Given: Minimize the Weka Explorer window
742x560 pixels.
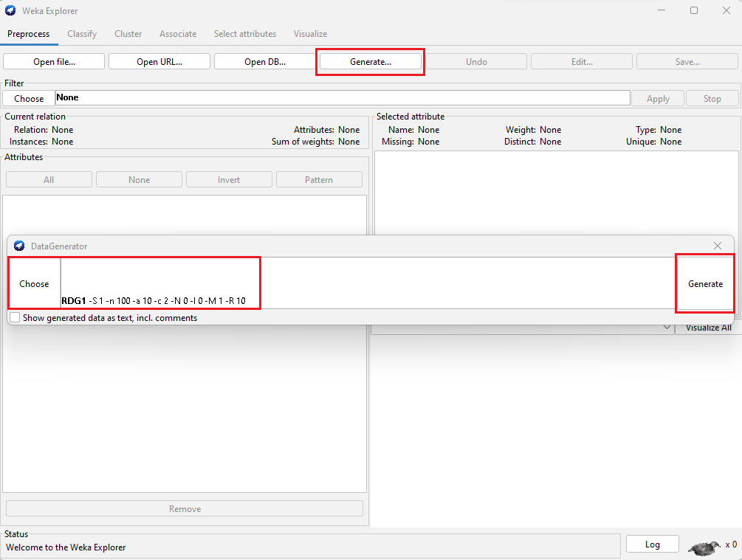Looking at the screenshot, I should 662,10.
